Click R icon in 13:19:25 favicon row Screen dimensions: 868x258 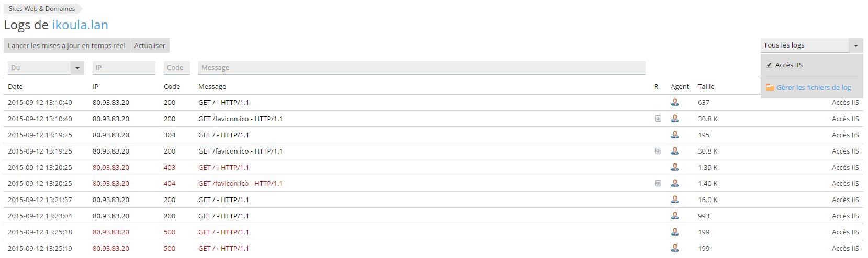(x=658, y=151)
